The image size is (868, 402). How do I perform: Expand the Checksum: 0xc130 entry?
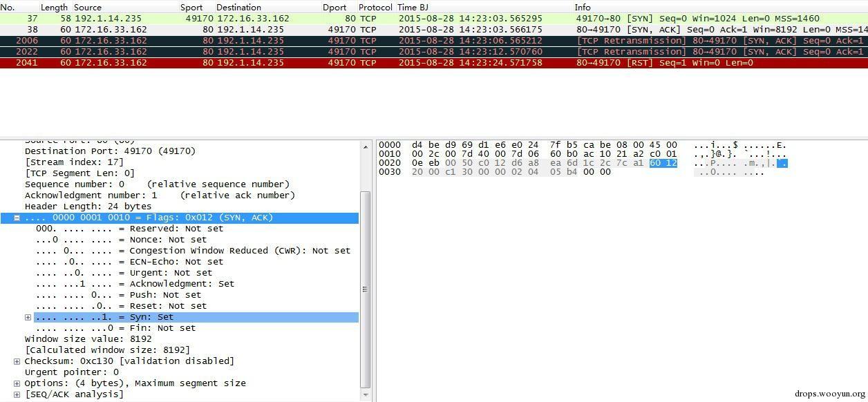(17, 361)
